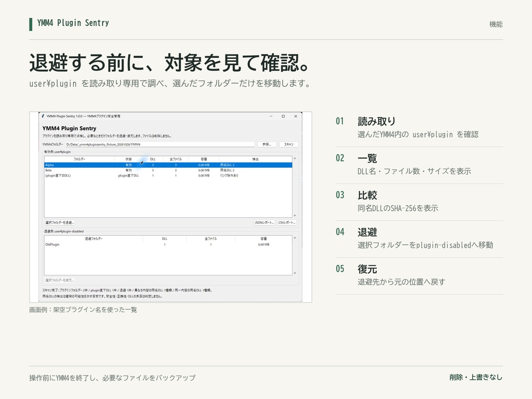Open the JSONレポート... export button
Viewport: 532px width, 399px height.
(264, 222)
